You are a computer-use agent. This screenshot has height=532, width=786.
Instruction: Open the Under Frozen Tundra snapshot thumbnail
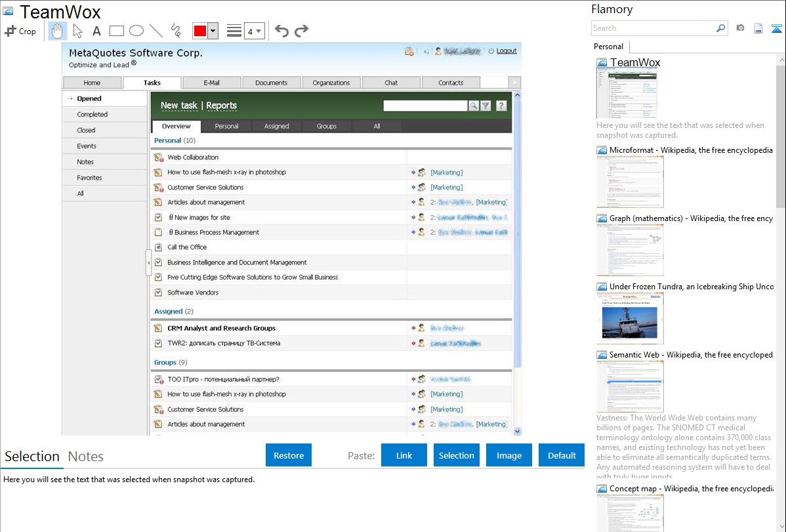click(x=630, y=318)
